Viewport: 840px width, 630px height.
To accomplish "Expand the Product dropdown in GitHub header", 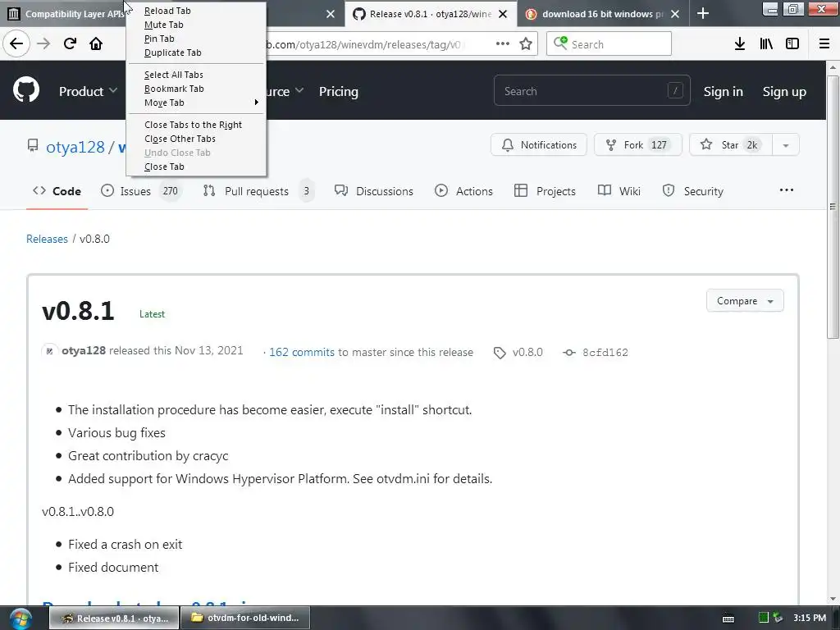I will click(88, 91).
